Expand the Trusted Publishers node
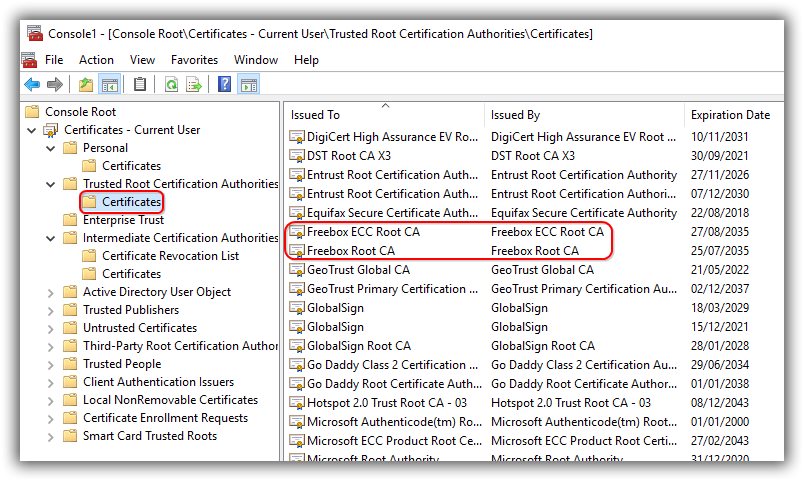 (51, 310)
